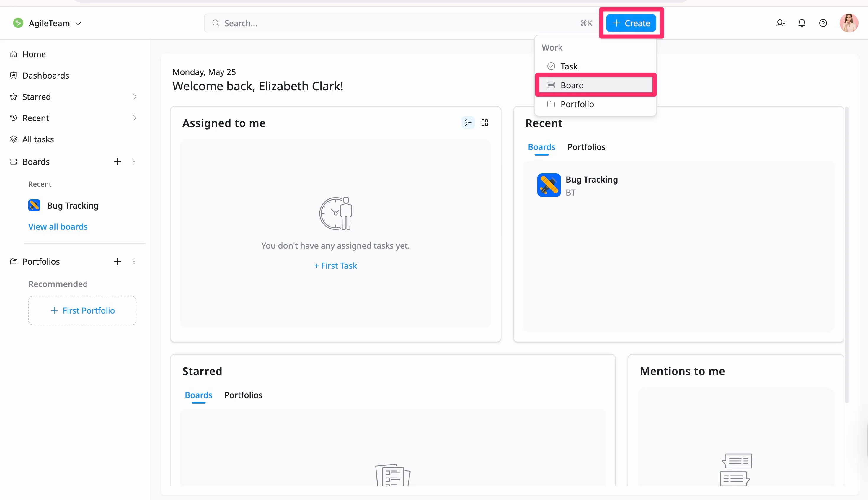Viewport: 868px width, 500px height.
Task: Add a new board with plus icon
Action: pyautogui.click(x=118, y=162)
